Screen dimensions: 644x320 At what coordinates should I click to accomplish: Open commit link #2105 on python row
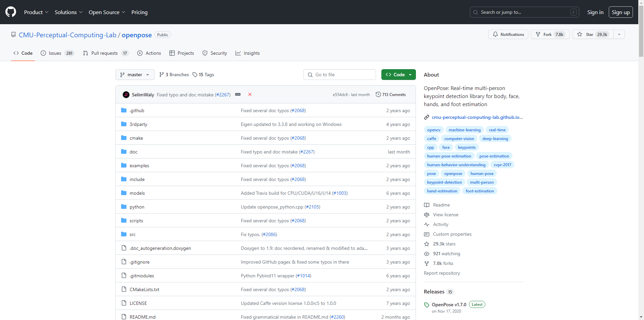point(312,207)
